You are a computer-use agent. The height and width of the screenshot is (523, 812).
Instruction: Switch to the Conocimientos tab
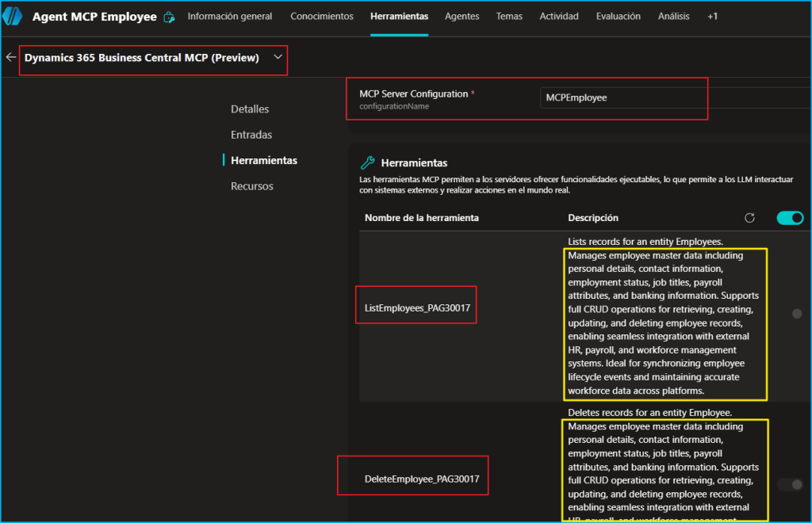point(322,17)
